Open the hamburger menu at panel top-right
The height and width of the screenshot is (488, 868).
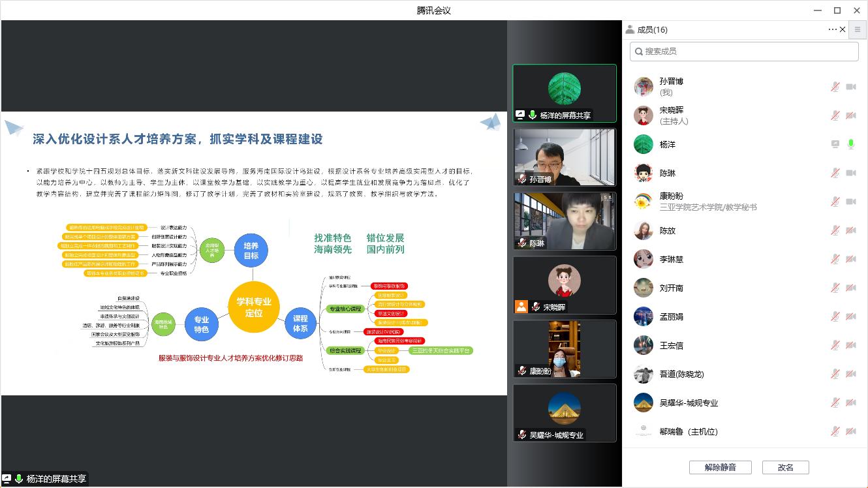(858, 29)
